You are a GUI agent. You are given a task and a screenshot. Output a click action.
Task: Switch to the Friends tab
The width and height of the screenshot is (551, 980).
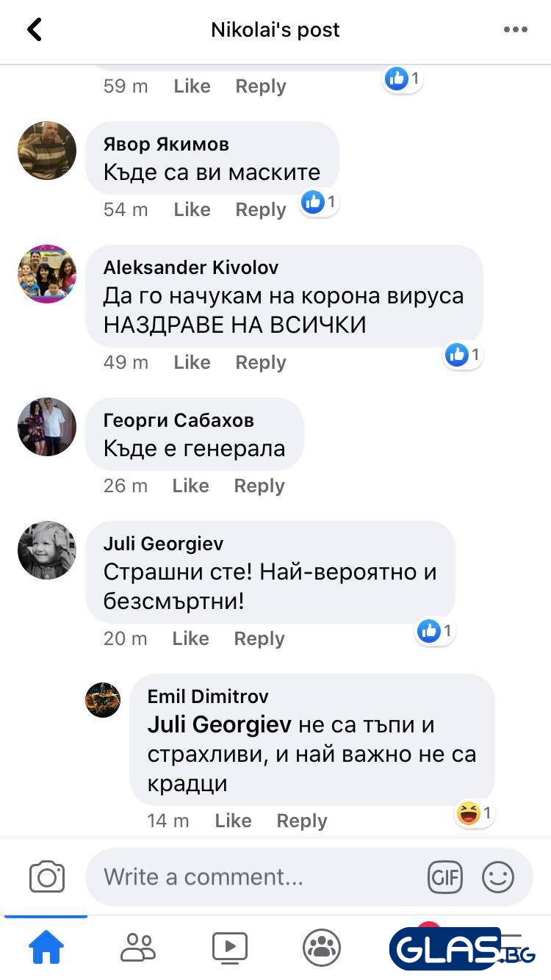pos(138,948)
